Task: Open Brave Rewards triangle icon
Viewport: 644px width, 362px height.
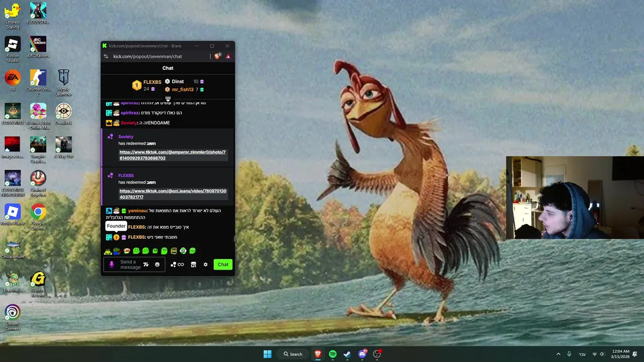Action: click(x=228, y=56)
